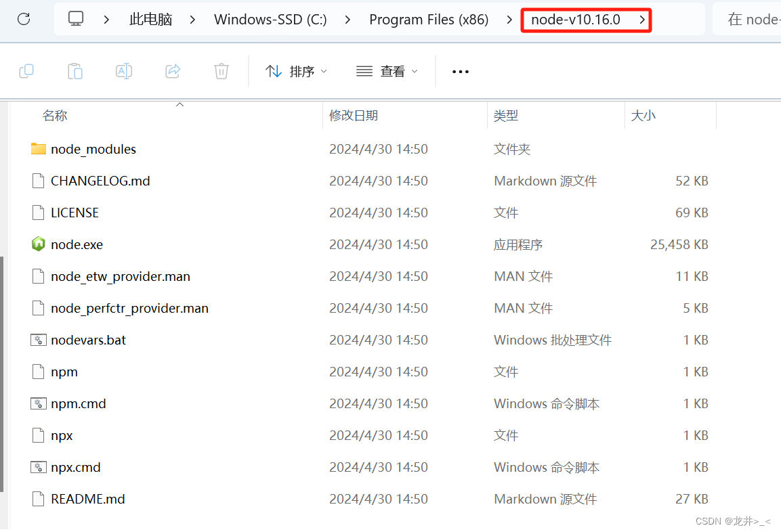Select the npx file name without extension

coord(62,436)
